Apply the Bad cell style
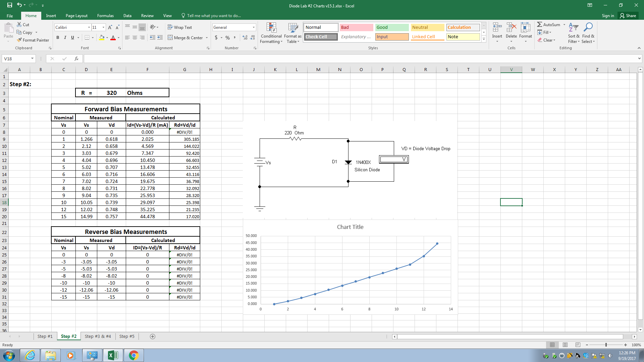 (357, 27)
